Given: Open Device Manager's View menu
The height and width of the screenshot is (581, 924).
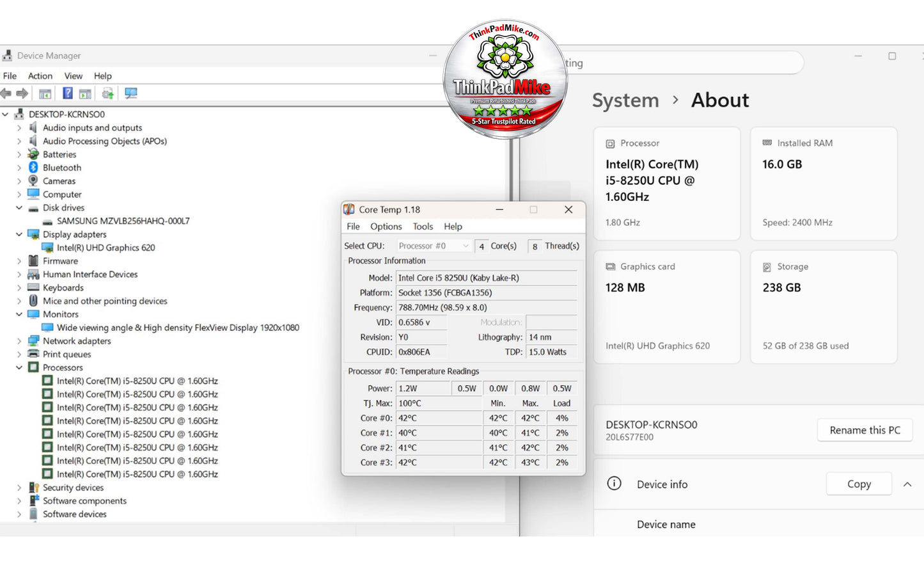Looking at the screenshot, I should click(74, 76).
